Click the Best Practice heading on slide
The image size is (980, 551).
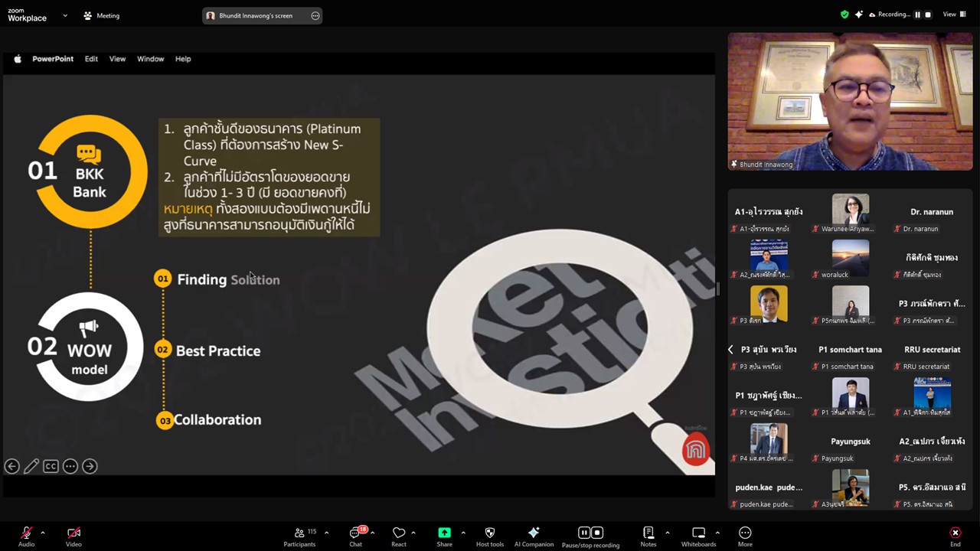point(218,350)
